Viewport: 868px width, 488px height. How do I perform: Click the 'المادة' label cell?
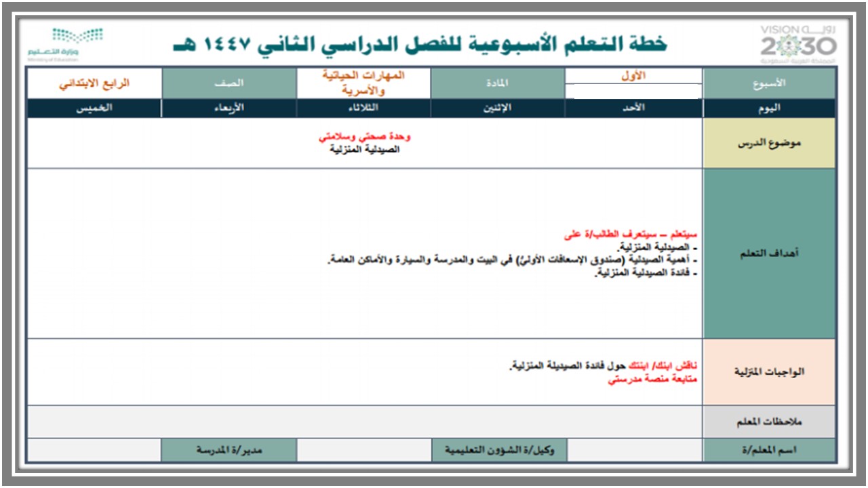click(x=498, y=83)
